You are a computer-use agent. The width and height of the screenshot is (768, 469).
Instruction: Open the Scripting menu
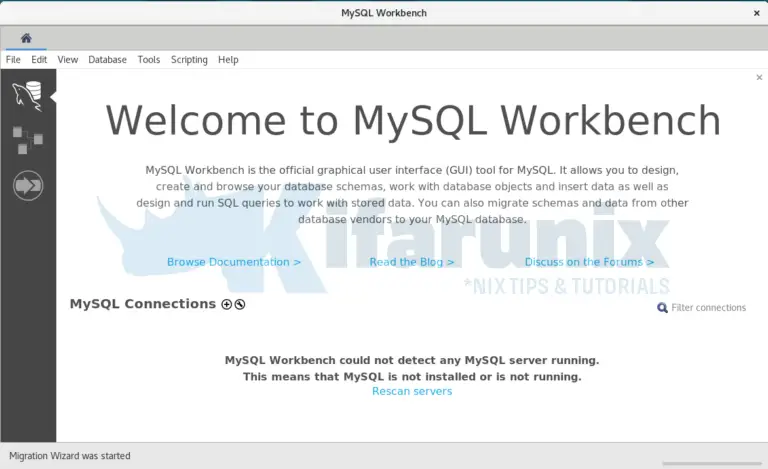point(189,60)
